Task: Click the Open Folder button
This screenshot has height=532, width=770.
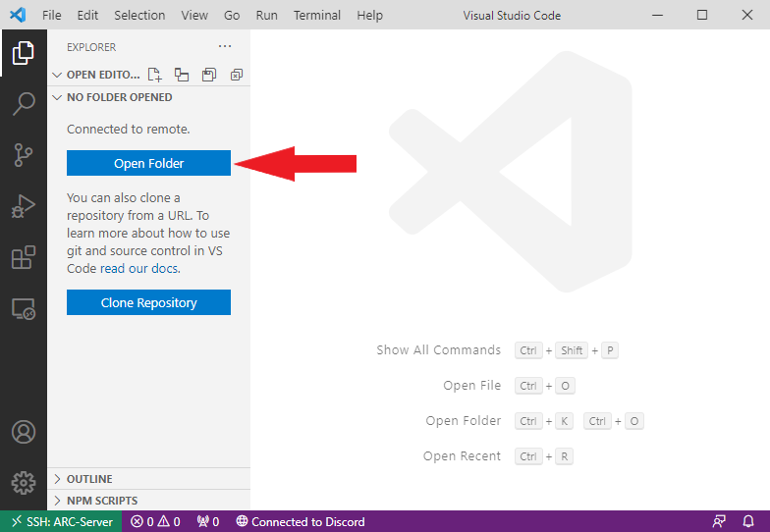Action: [148, 163]
